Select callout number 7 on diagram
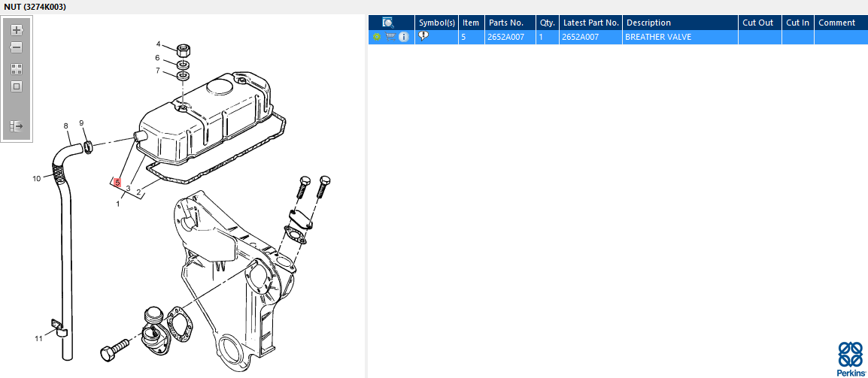This screenshot has width=868, height=378. [158, 71]
